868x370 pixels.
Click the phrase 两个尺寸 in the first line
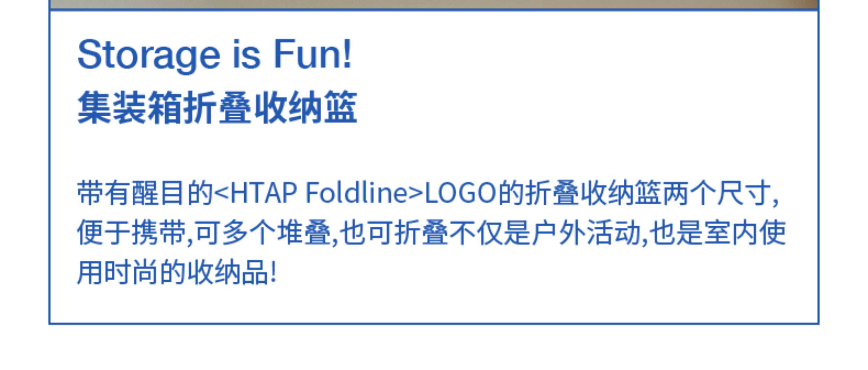(x=716, y=193)
